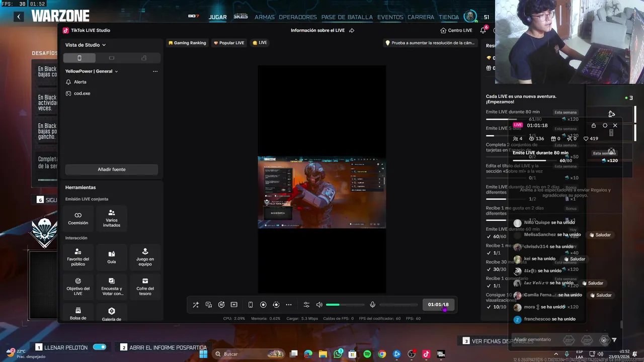
Task: Expand the YellowPower | General scene dropdown
Action: click(92, 71)
